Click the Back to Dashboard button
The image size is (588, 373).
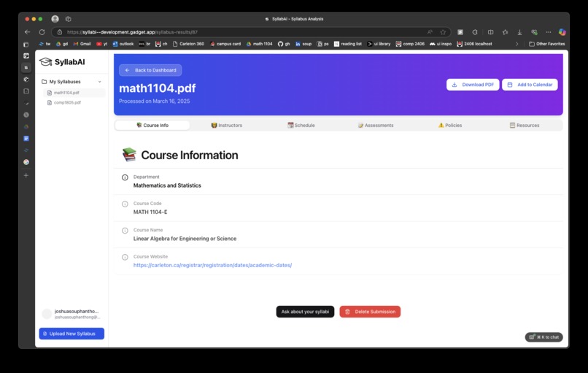150,70
